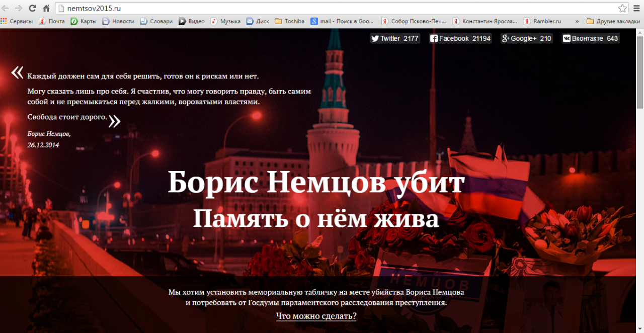Open the Словари bookmark
The width and height of the screenshot is (644, 333).
point(156,21)
